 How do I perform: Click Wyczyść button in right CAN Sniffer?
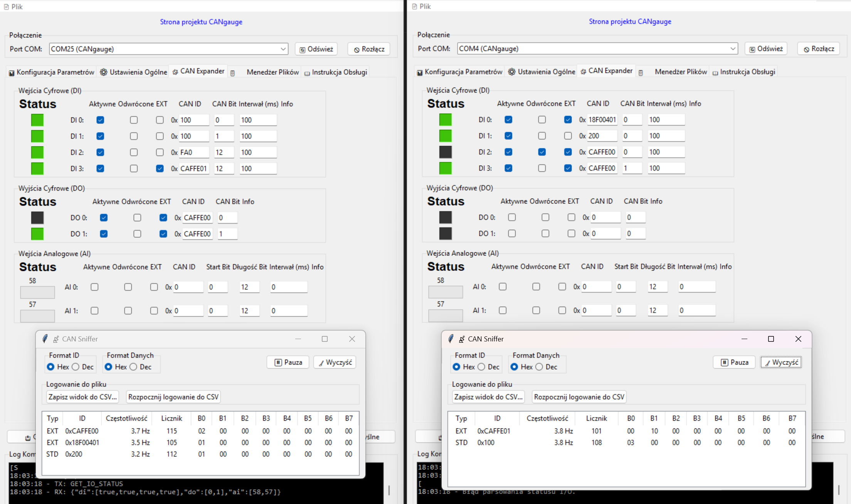click(781, 362)
